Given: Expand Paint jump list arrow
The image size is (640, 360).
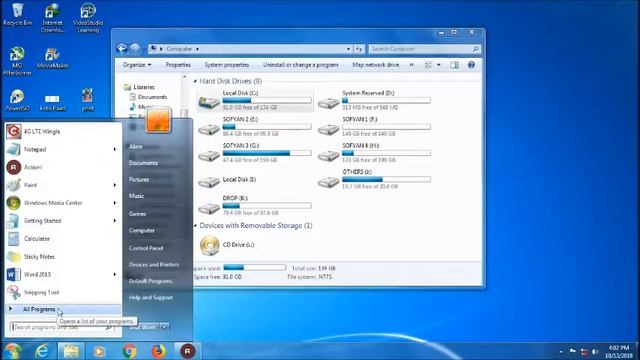Looking at the screenshot, I should [115, 185].
